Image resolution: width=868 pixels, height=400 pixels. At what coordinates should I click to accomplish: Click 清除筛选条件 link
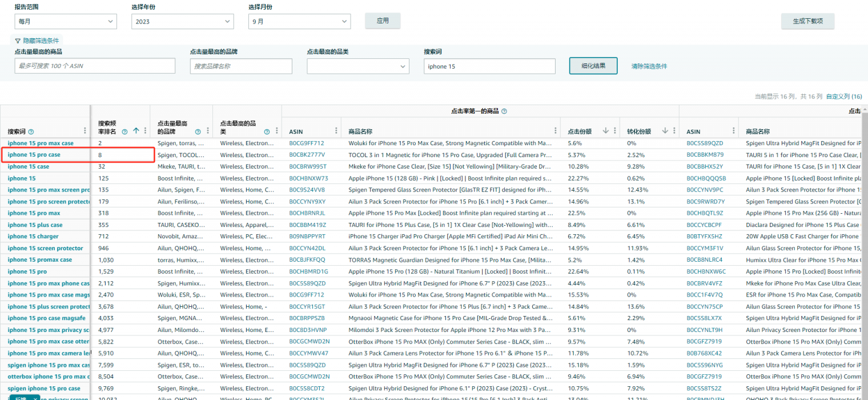point(649,66)
